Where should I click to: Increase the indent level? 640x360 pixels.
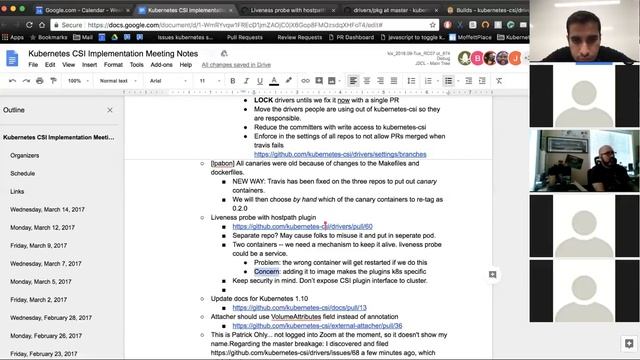[482, 81]
